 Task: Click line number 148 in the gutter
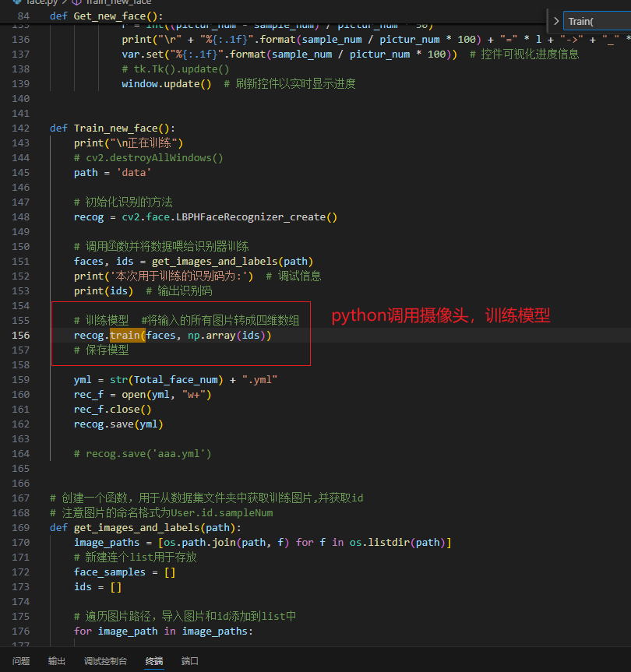tap(20, 216)
